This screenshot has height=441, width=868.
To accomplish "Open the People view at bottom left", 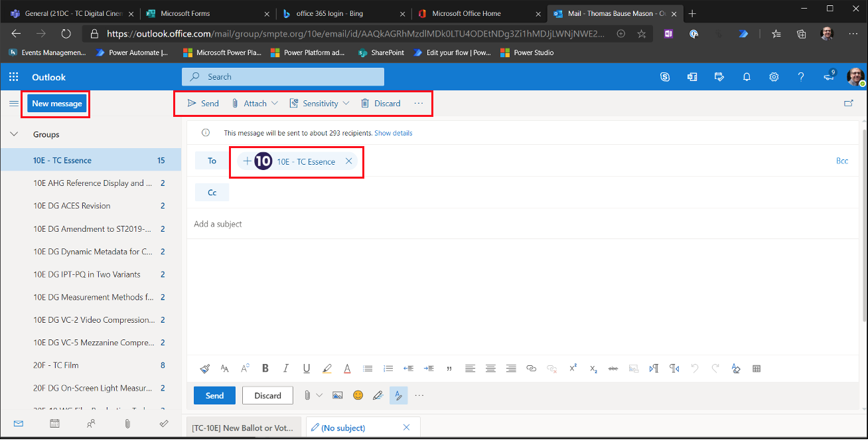I will (x=91, y=423).
